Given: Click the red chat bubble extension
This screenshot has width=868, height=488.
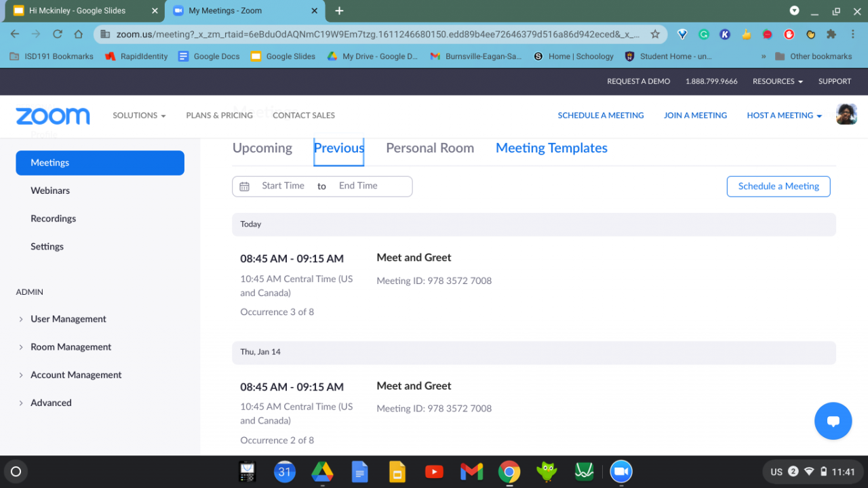Looking at the screenshot, I should click(x=768, y=34).
